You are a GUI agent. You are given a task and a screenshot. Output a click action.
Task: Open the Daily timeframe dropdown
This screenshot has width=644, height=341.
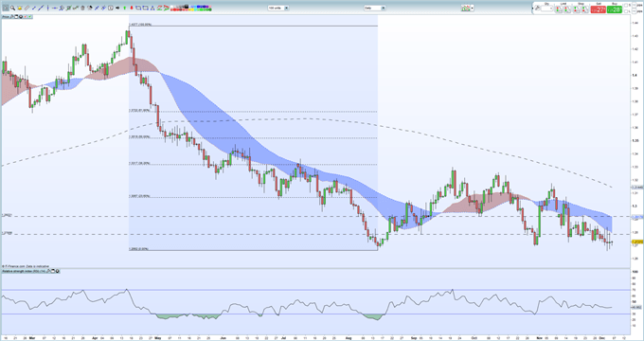tap(375, 8)
